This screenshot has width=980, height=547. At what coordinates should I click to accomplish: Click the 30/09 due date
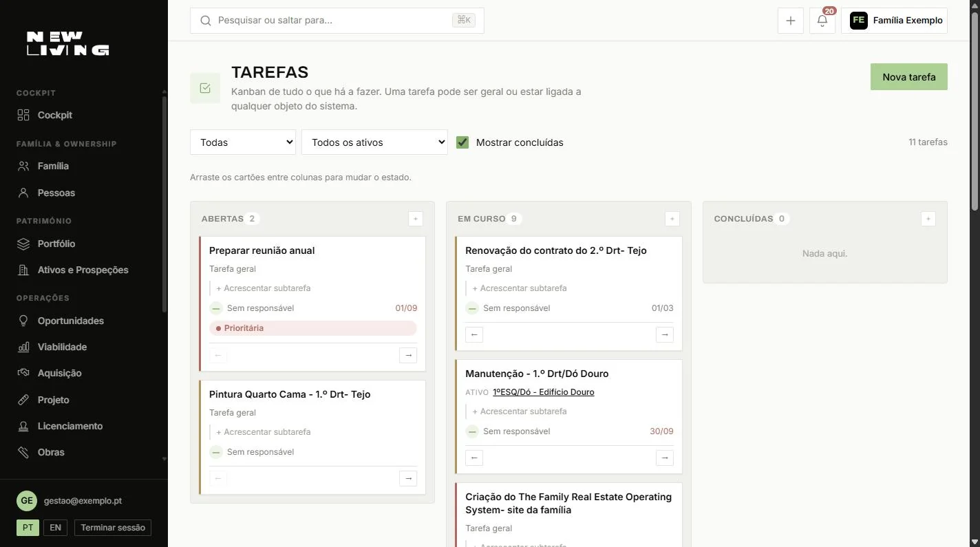tap(661, 431)
